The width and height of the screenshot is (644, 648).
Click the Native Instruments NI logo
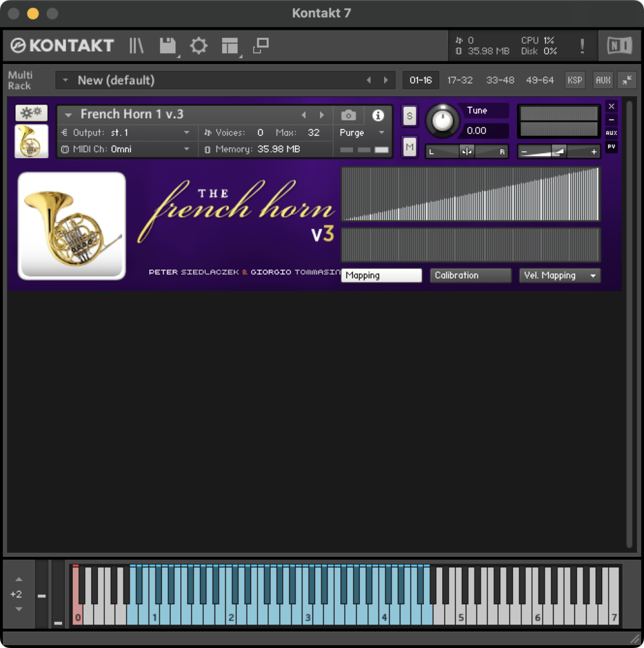point(619,46)
